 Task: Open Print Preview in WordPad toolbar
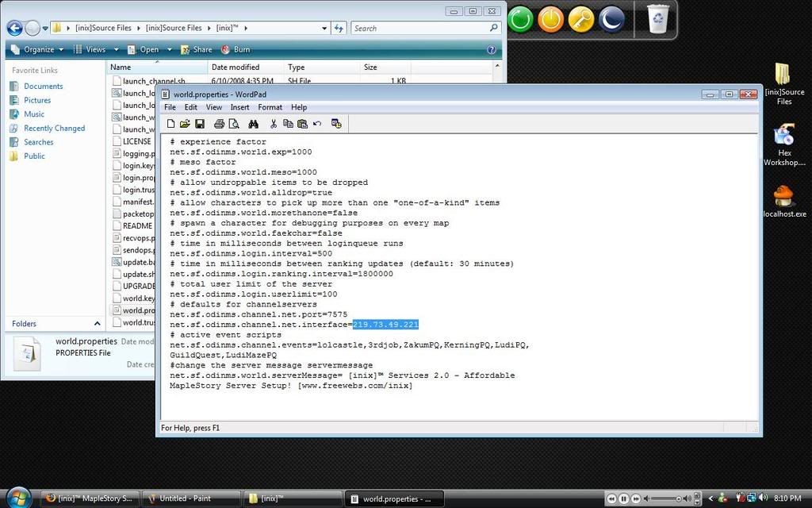234,123
